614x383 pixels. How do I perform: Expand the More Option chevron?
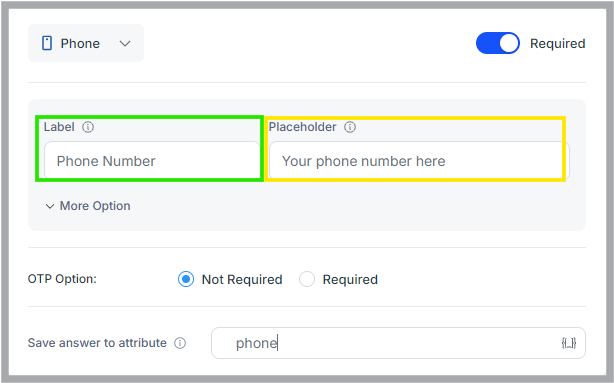[x=50, y=206]
